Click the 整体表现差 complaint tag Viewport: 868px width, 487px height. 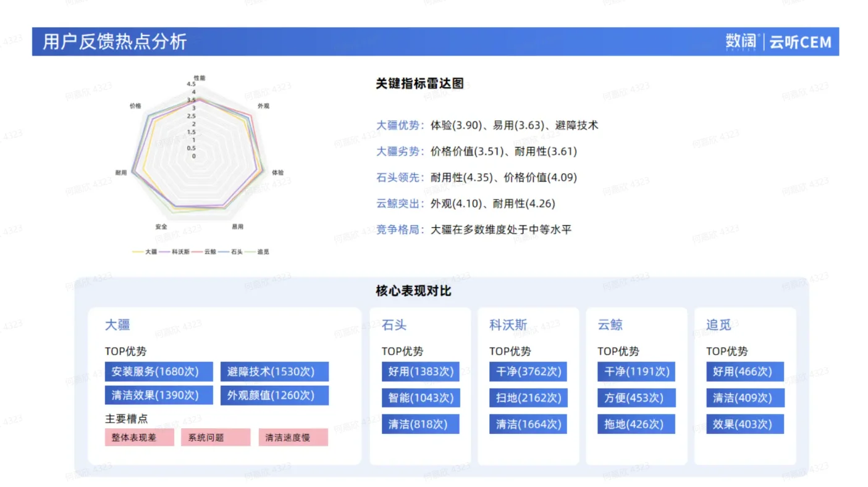click(x=139, y=438)
